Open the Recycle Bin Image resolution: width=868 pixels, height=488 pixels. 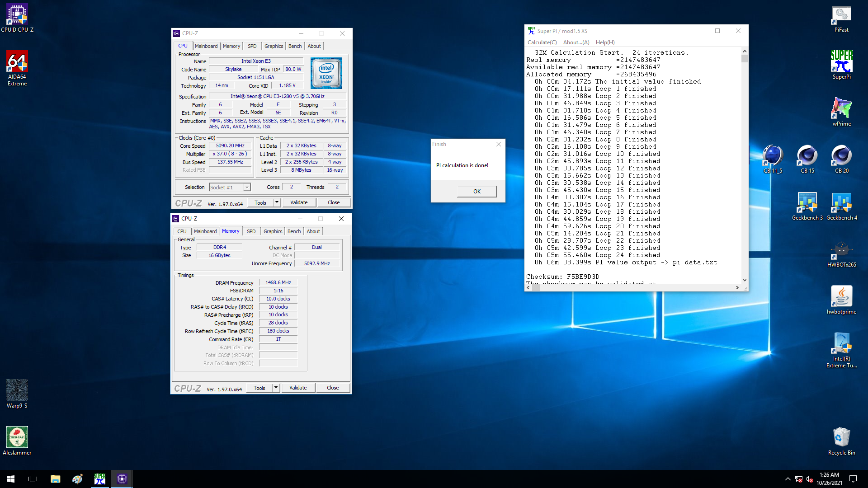[841, 441]
